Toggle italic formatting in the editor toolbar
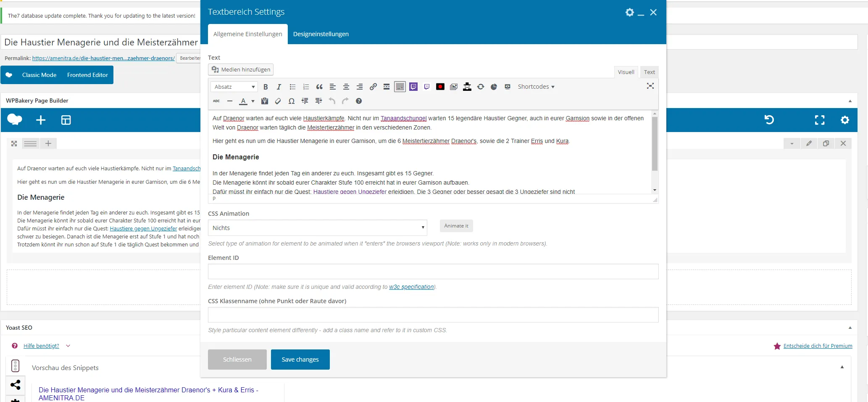The width and height of the screenshot is (868, 402). [x=279, y=87]
